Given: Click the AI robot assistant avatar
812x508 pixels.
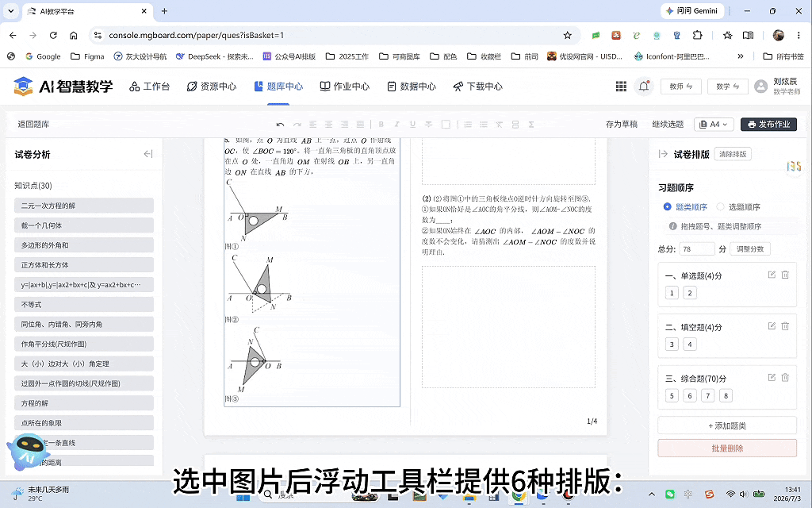Looking at the screenshot, I should pos(28,450).
